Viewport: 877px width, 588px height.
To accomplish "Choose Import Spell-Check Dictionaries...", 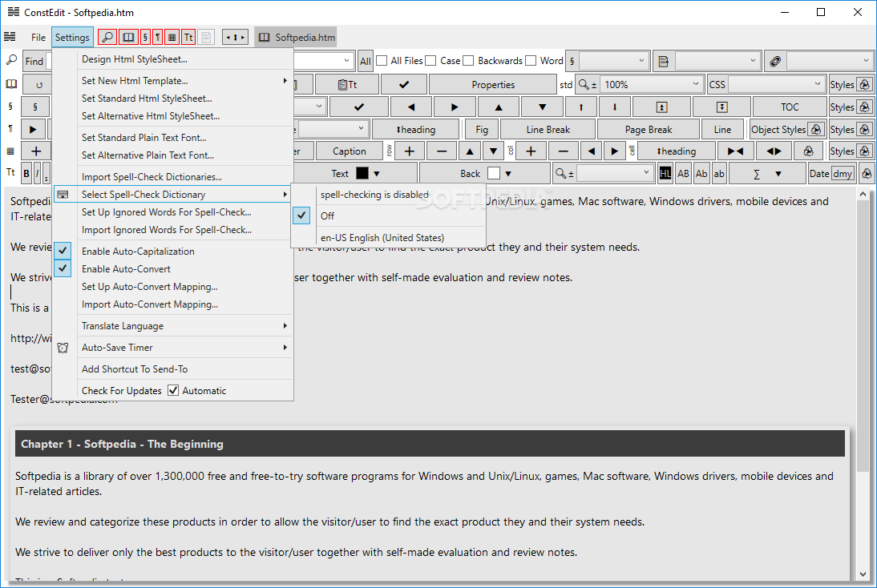I will [x=173, y=177].
